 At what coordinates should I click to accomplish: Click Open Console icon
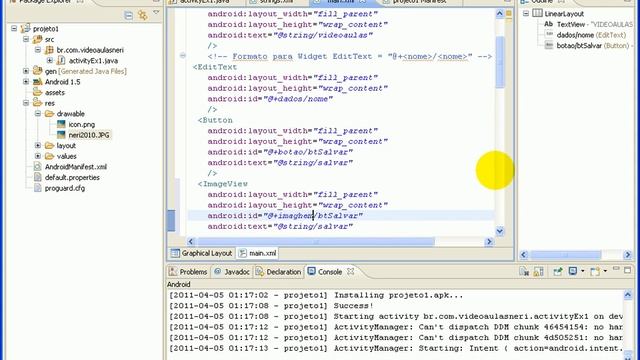(x=596, y=271)
